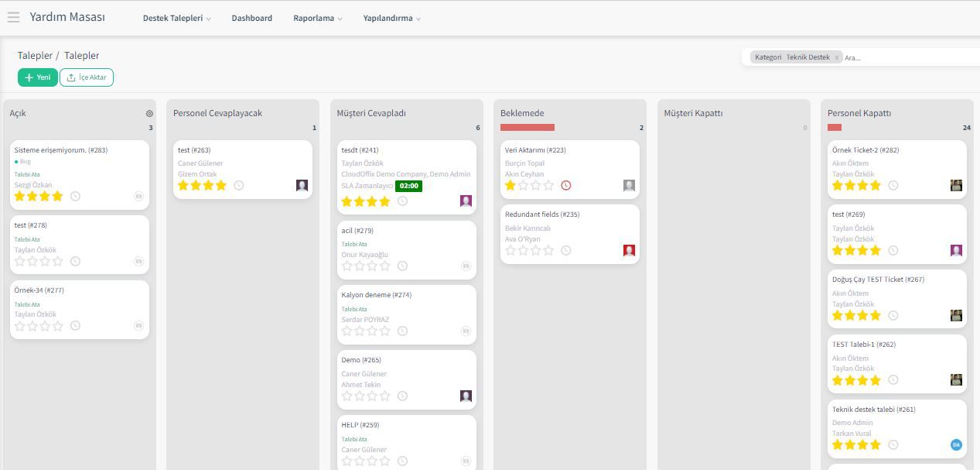Open red avatar on Redundant fields card

[629, 250]
